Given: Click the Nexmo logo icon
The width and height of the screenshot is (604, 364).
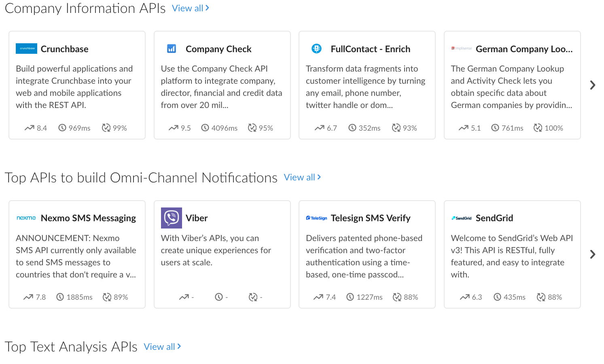Looking at the screenshot, I should 26,218.
